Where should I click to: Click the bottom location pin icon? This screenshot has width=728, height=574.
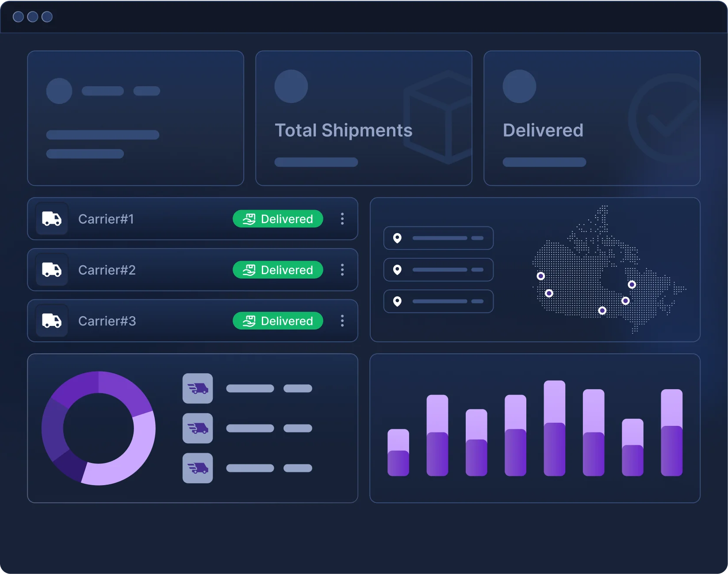(x=397, y=301)
